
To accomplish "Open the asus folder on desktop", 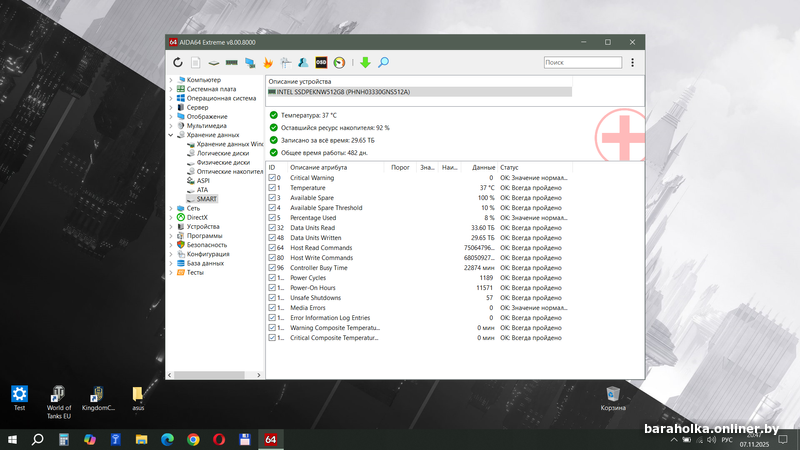I will pyautogui.click(x=138, y=398).
